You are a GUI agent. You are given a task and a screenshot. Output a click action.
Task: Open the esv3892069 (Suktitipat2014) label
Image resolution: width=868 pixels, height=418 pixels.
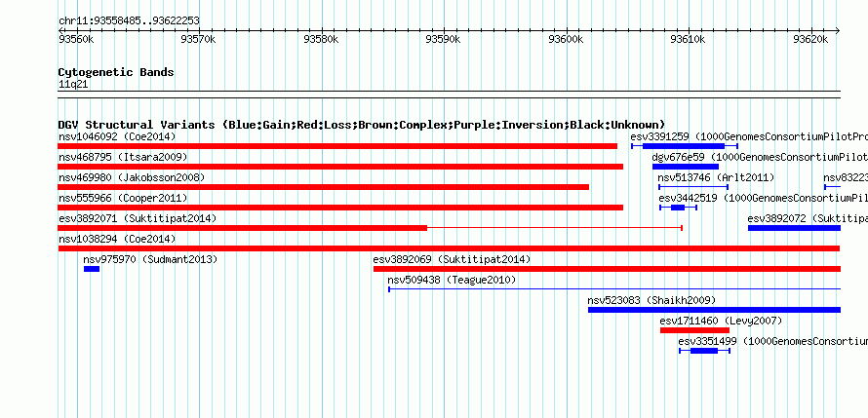(452, 259)
